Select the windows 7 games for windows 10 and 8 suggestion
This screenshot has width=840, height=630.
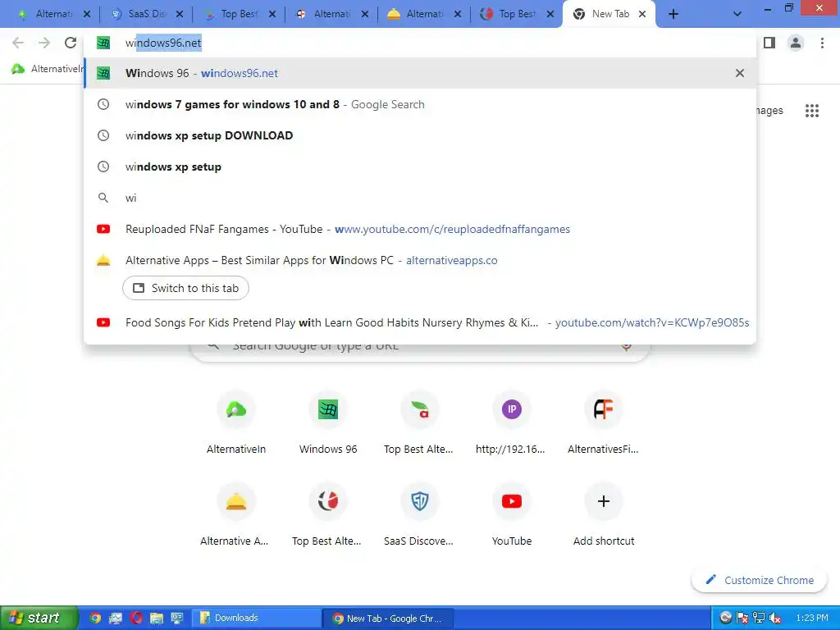(x=420, y=104)
